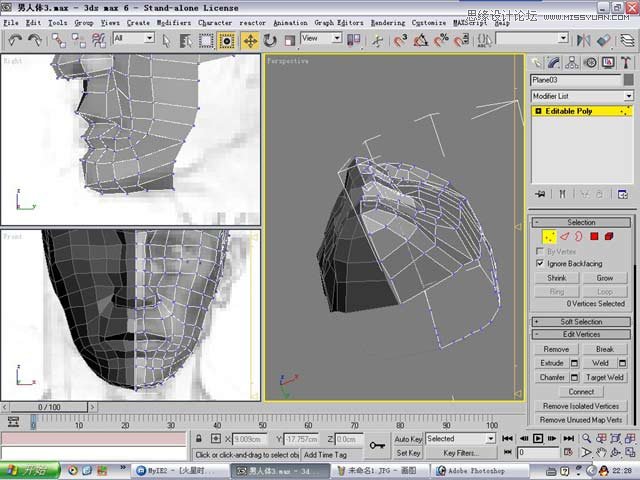
Task: Choose the Select Object arrow tool
Action: (166, 41)
